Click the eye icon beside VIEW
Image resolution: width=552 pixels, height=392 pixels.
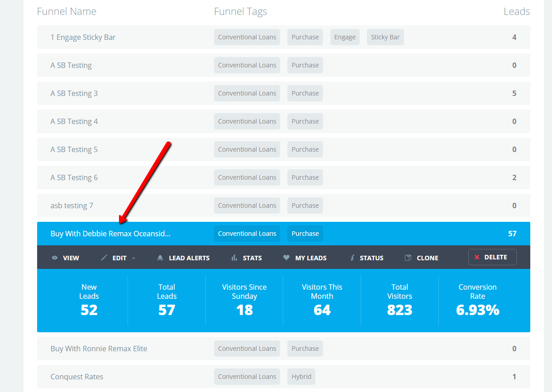[55, 258]
